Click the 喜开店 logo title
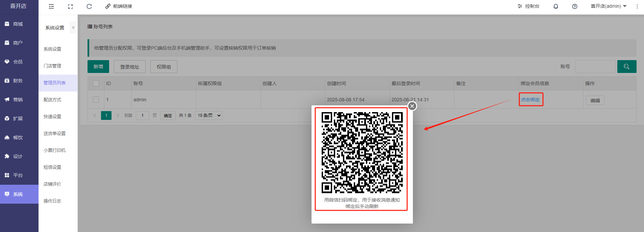 tap(18, 6)
